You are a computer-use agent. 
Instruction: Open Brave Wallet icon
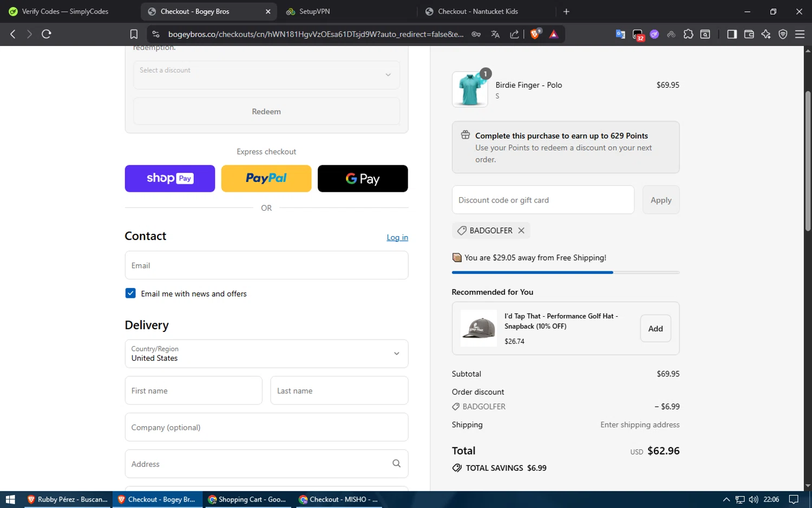pyautogui.click(x=749, y=34)
